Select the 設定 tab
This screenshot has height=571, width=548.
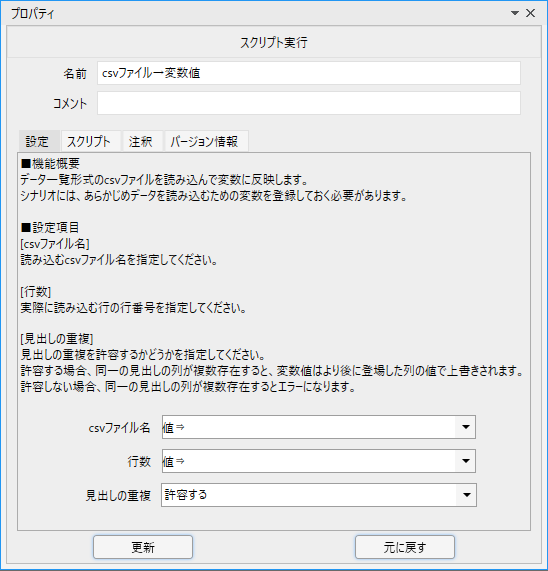point(37,141)
